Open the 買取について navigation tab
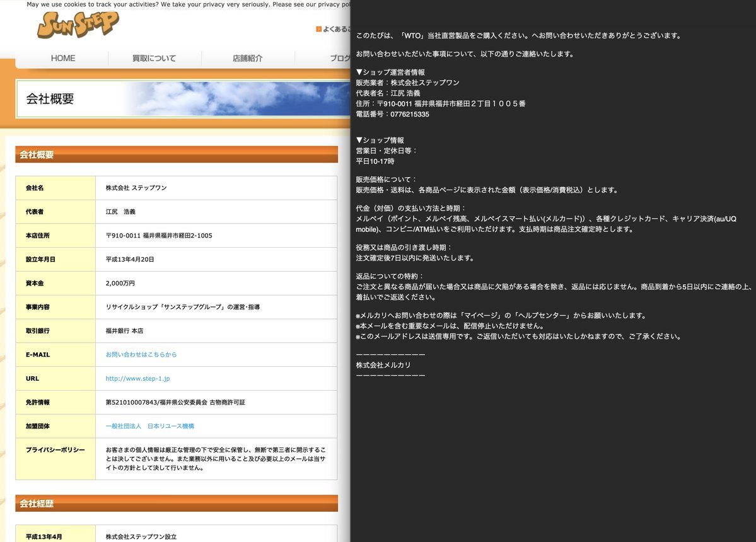 (154, 58)
